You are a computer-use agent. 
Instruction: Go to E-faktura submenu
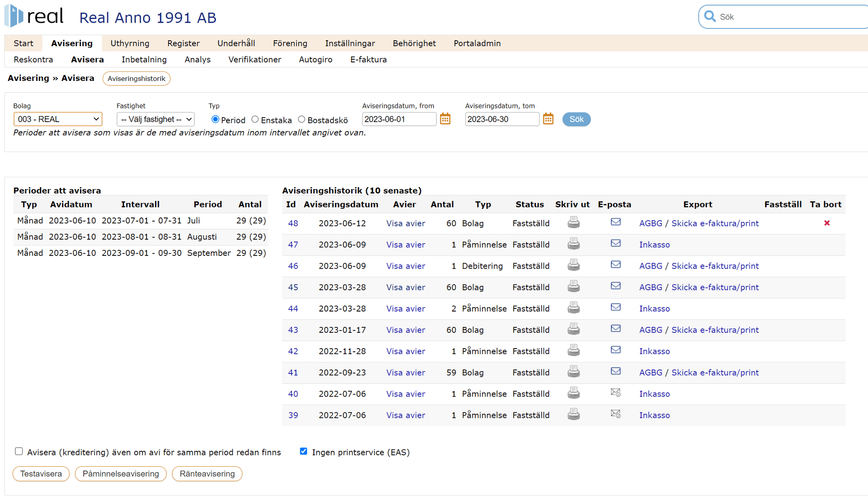(368, 60)
